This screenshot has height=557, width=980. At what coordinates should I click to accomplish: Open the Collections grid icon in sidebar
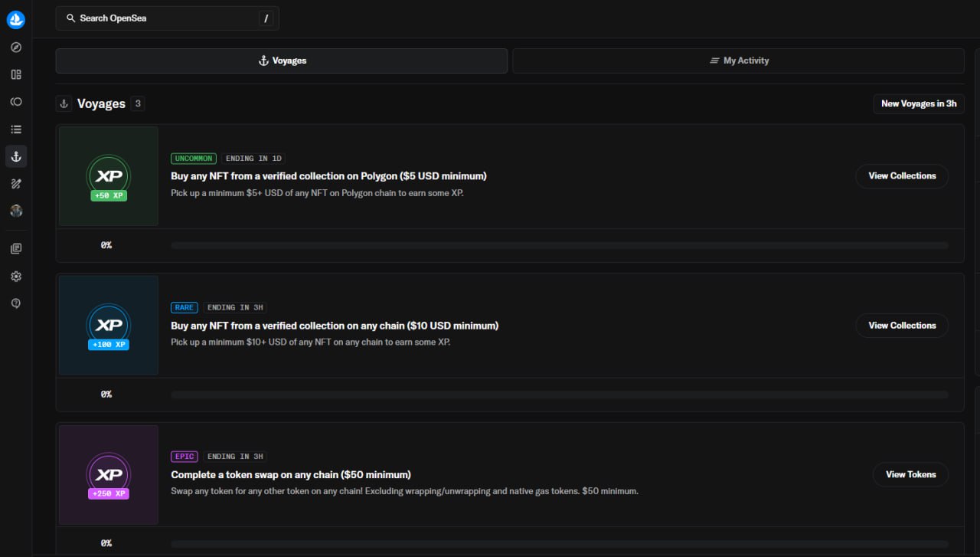click(x=16, y=74)
